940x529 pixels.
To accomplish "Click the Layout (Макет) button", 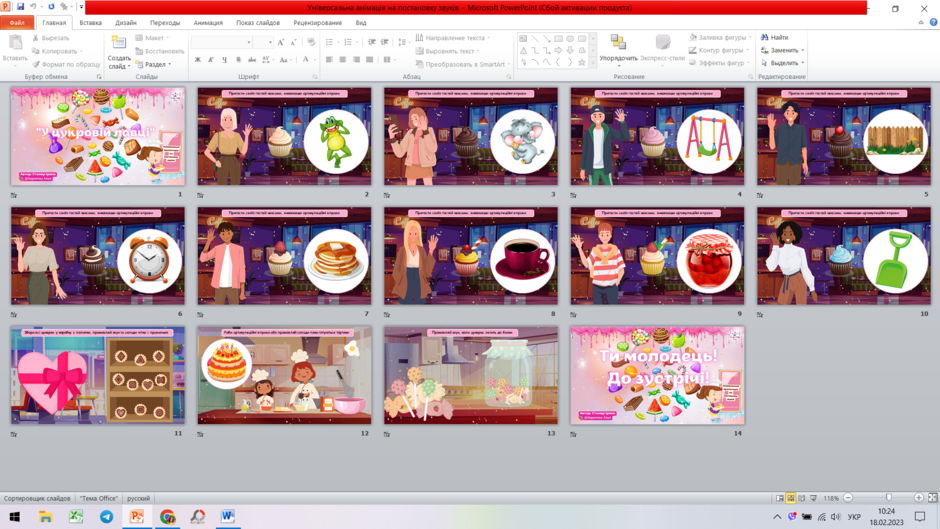I will tap(150, 38).
